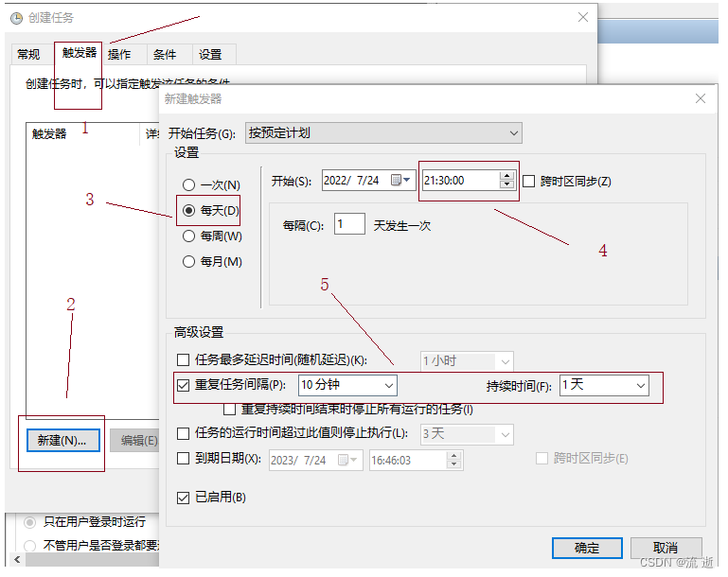Click the expiry date calendar picker icon
The width and height of the screenshot is (728, 577).
coord(347,460)
